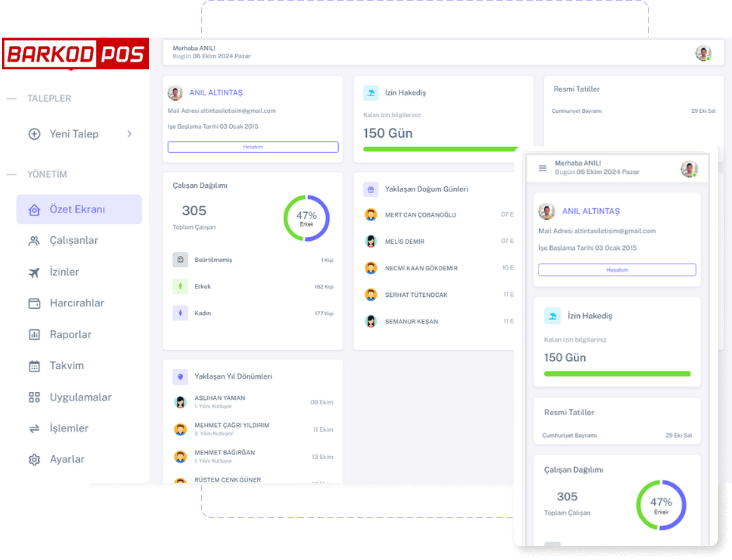Click the Harcırahlar wallet icon

(x=34, y=303)
